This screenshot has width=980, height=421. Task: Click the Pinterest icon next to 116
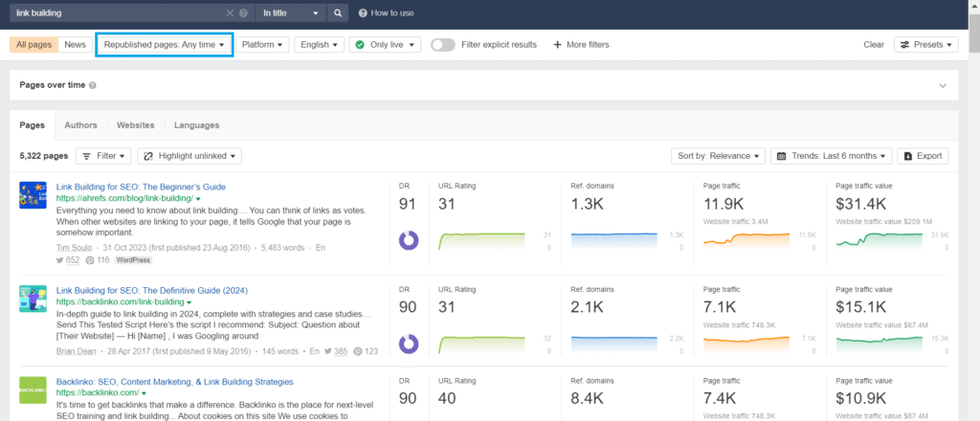(89, 260)
